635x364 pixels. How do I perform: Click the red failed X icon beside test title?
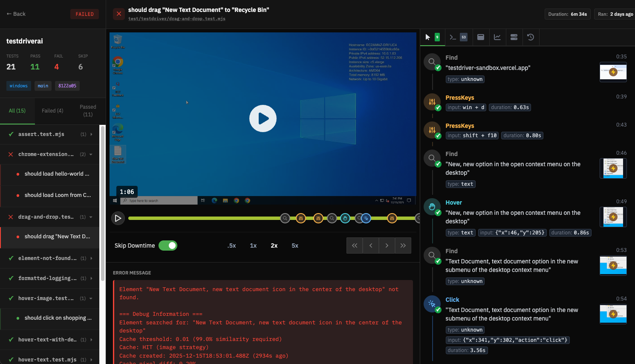coord(119,14)
